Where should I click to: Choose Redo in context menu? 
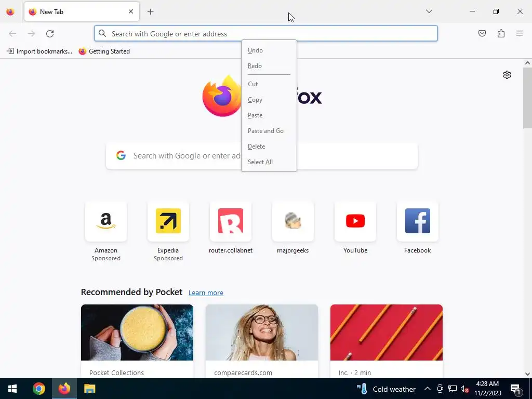(269, 66)
